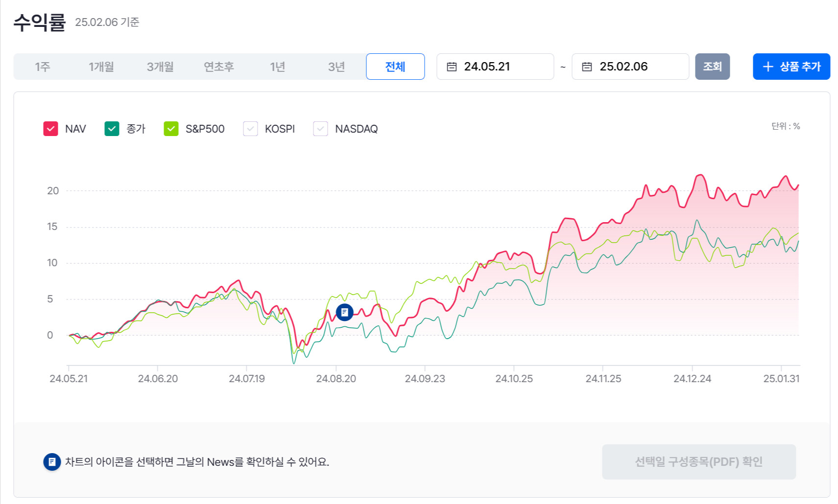838x504 pixels.
Task: Uncheck the NAV series checkbox
Action: [50, 129]
